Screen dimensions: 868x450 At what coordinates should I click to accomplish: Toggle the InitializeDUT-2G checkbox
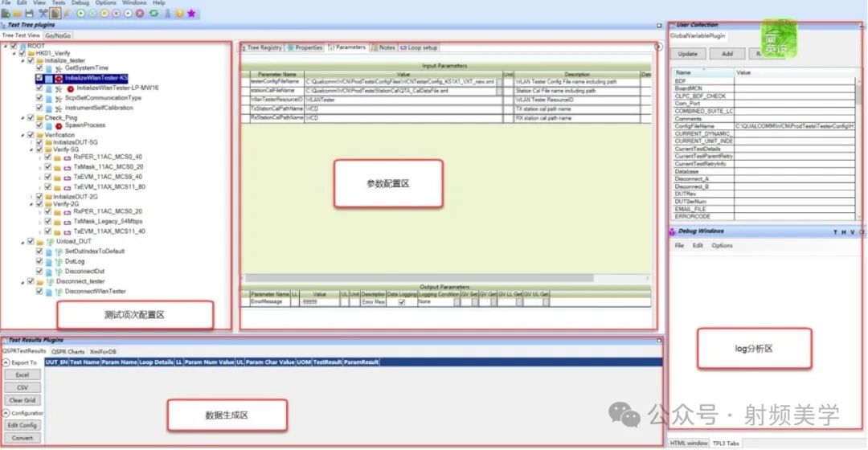click(x=39, y=197)
